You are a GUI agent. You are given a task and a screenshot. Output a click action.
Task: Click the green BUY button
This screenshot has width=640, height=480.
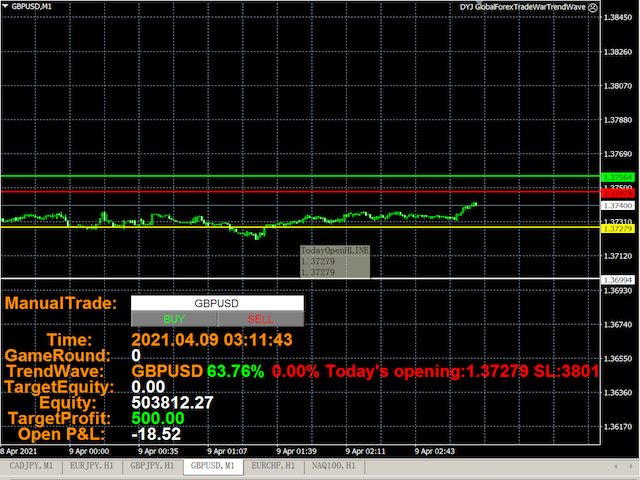point(174,319)
